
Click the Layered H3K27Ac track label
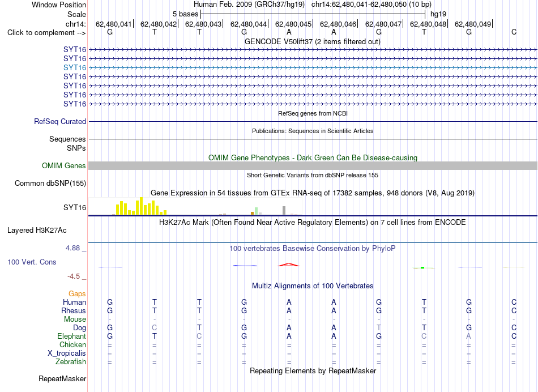tap(37, 231)
